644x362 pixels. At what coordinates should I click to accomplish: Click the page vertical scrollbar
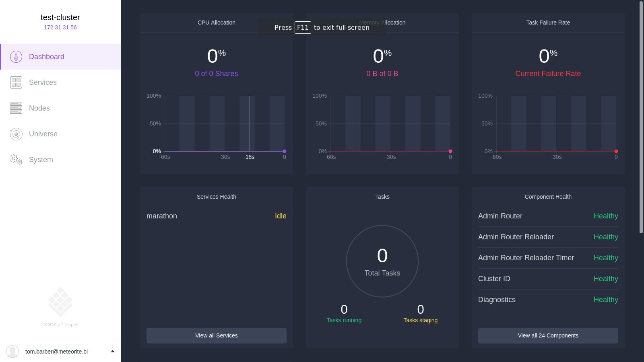[641, 117]
